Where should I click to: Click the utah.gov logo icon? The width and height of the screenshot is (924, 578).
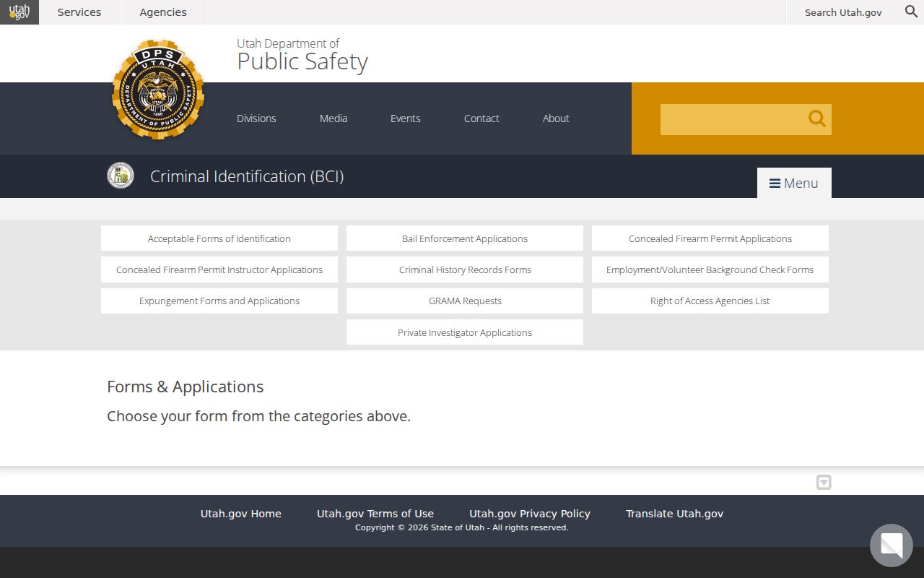(x=19, y=12)
